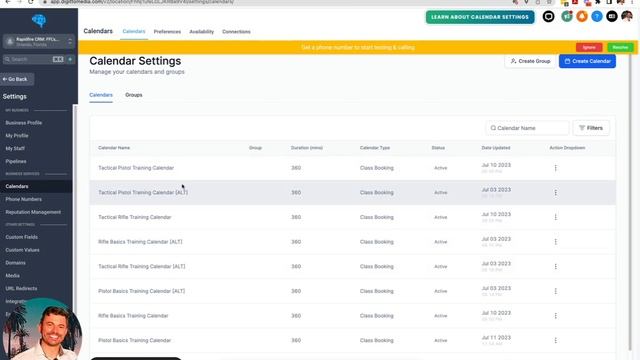Click the 'Date Updated' column header
This screenshot has height=360, width=640.
[x=496, y=148]
